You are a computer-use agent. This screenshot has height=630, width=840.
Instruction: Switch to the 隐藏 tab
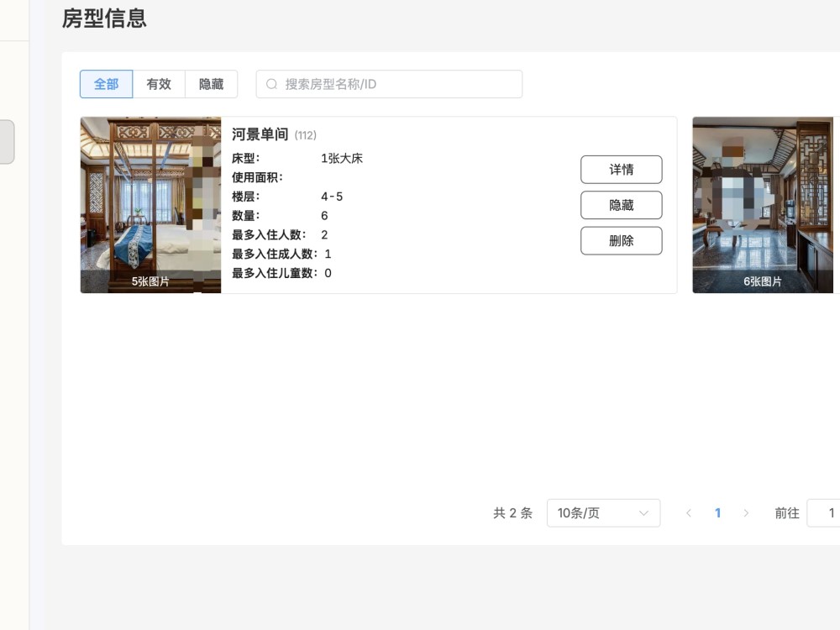coord(211,84)
